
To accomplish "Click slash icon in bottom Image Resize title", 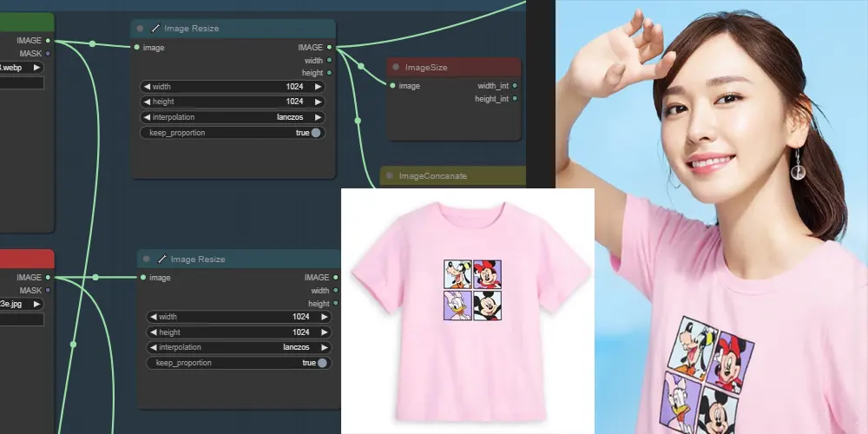I will click(161, 259).
